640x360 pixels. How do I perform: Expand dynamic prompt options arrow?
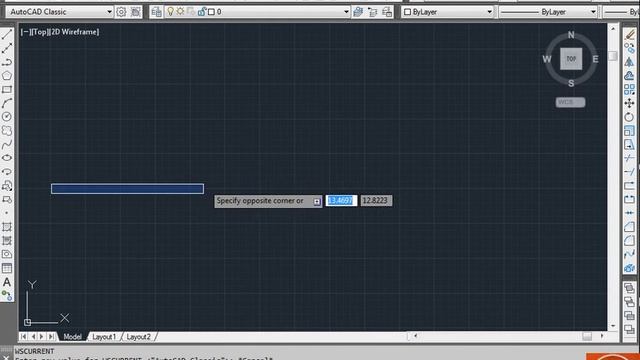(317, 201)
